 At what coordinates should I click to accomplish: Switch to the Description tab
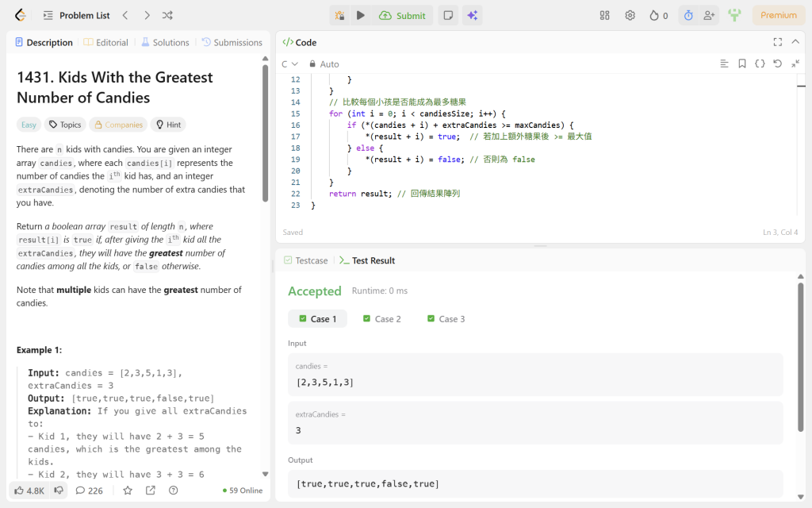44,43
